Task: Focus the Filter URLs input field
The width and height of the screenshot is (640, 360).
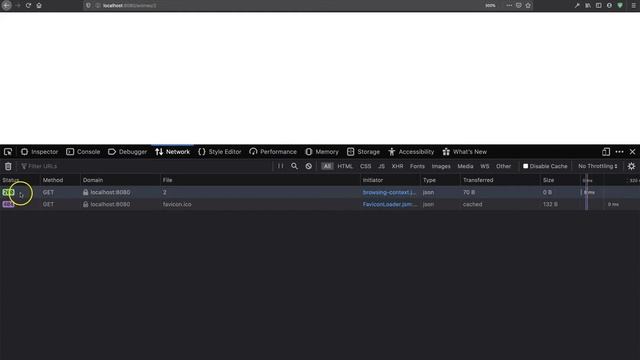Action: click(x=145, y=166)
